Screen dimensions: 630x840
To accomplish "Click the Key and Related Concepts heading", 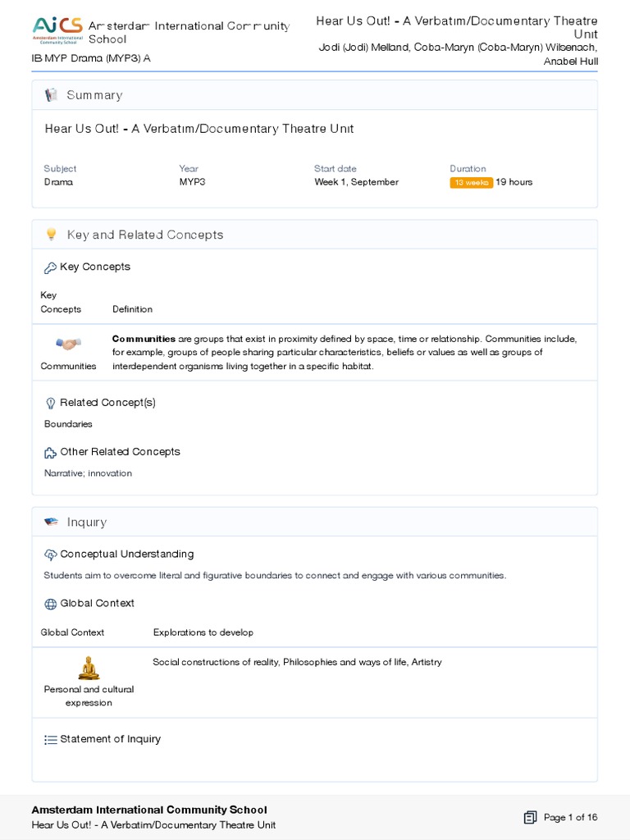I will 145,235.
